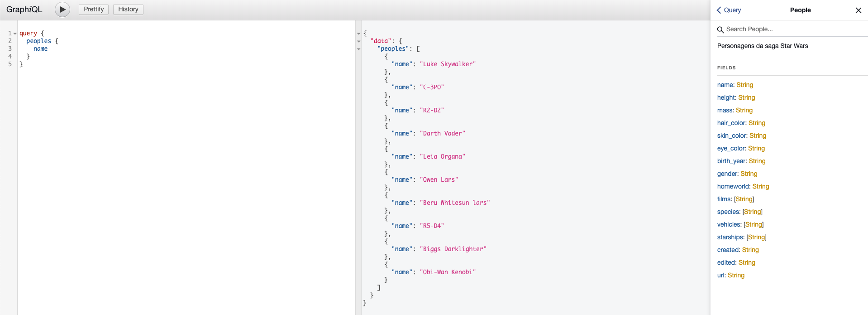The image size is (868, 315).
Task: Fold the "peoples" array in results
Action: click(x=359, y=49)
